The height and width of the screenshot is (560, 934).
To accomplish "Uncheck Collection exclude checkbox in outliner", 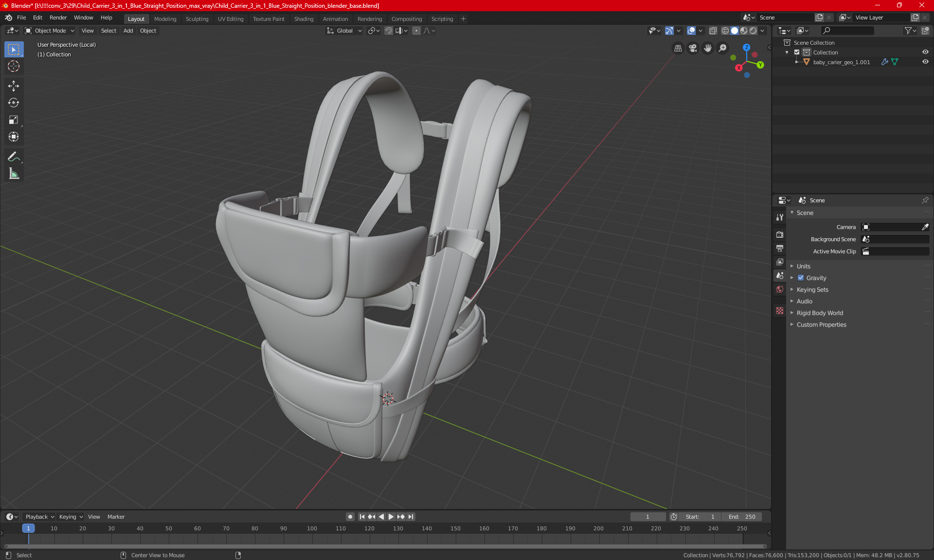I will click(797, 52).
